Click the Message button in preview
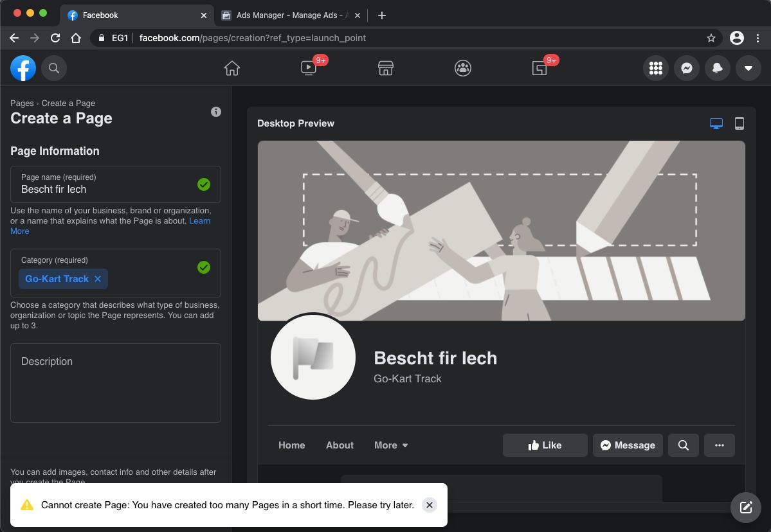 [x=628, y=445]
